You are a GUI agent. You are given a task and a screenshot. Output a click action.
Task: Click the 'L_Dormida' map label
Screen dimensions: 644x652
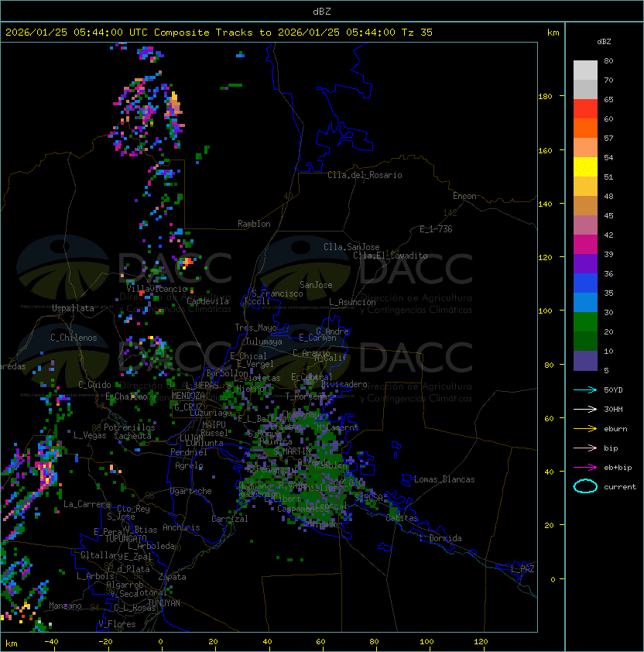point(440,538)
